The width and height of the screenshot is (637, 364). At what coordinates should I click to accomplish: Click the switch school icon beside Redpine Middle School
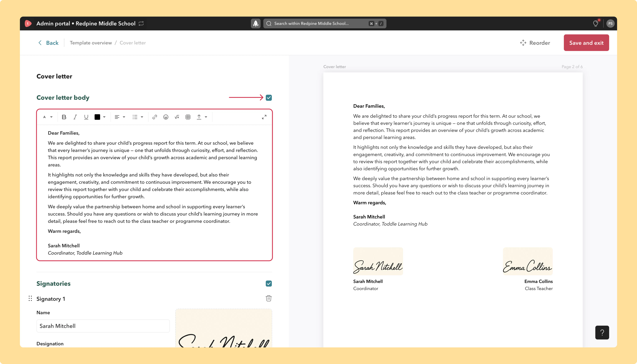(x=141, y=24)
